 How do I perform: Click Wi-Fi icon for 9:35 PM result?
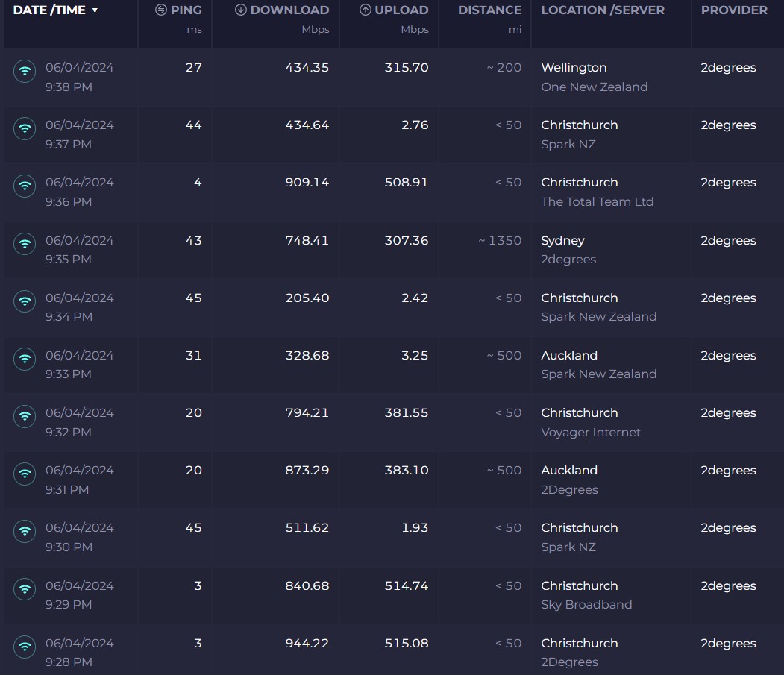click(25, 244)
